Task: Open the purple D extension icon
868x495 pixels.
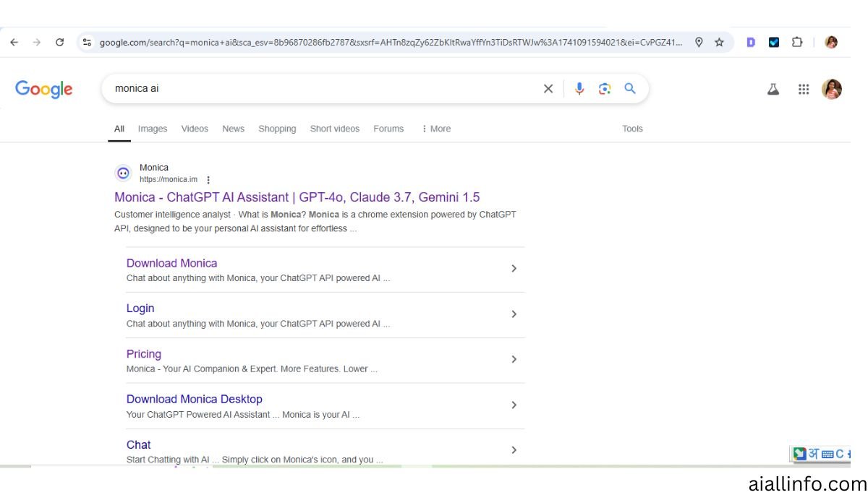Action: (x=751, y=43)
